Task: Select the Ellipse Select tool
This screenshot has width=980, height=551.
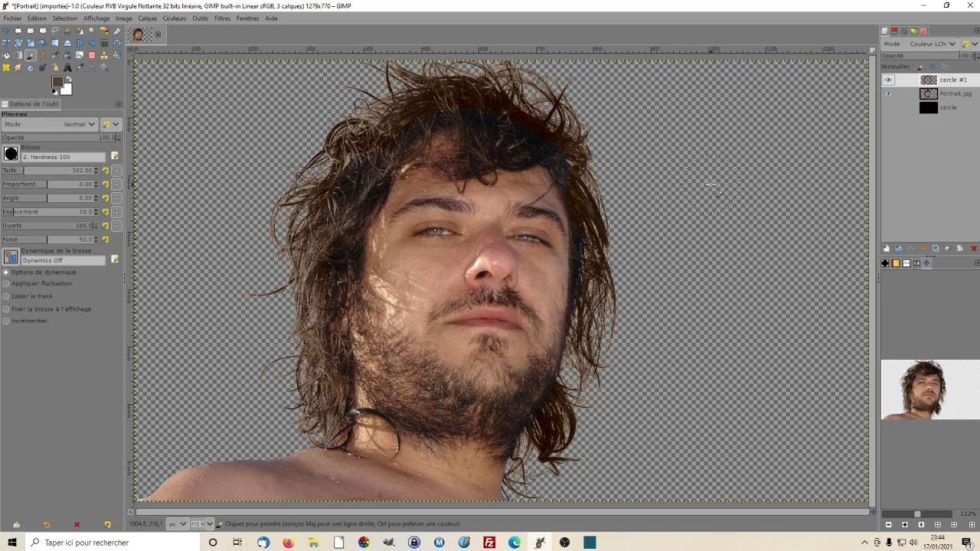Action: (x=43, y=31)
